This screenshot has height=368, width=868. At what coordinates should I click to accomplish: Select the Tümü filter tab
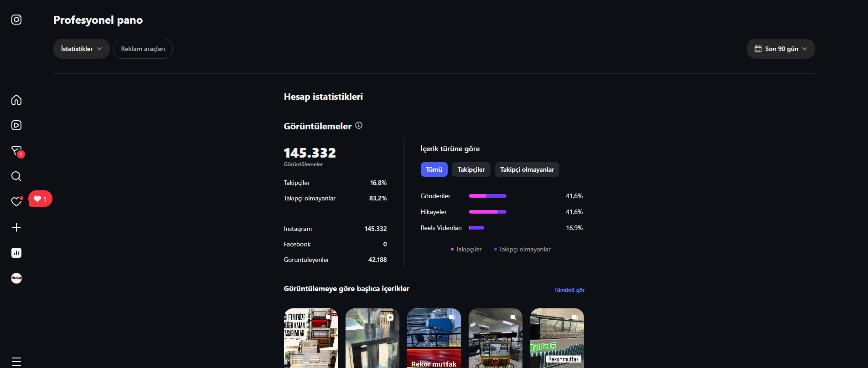click(x=434, y=169)
